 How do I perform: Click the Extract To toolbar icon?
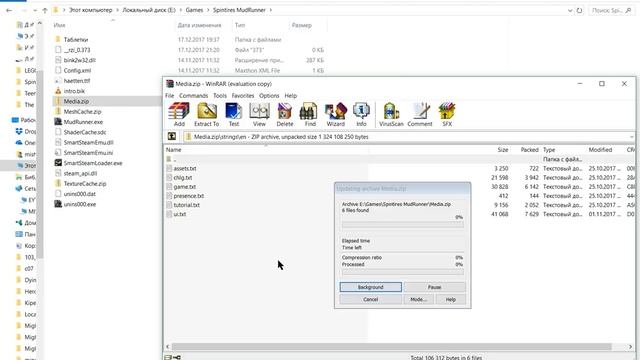click(x=207, y=114)
